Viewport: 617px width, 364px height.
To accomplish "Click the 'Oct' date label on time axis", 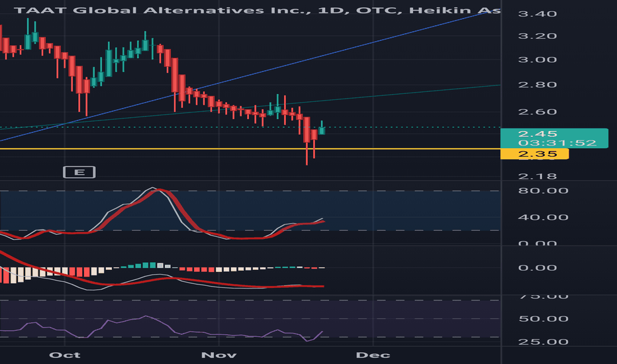I will (x=65, y=355).
